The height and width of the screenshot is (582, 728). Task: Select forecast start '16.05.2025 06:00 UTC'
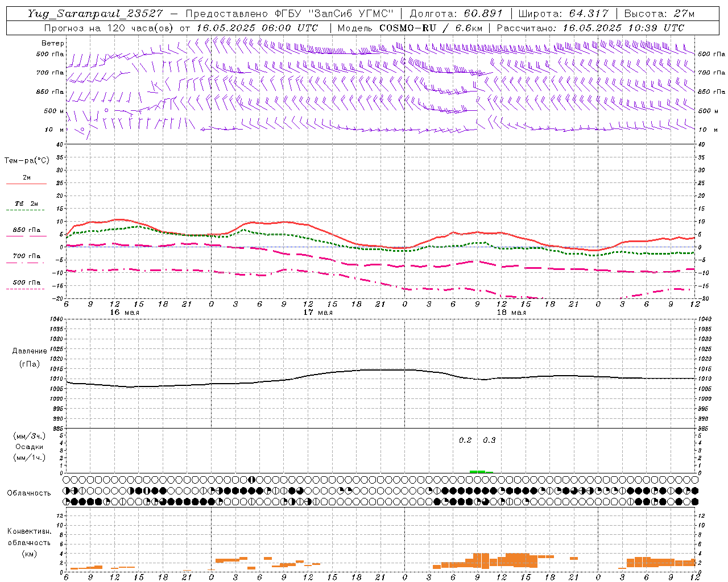(257, 28)
